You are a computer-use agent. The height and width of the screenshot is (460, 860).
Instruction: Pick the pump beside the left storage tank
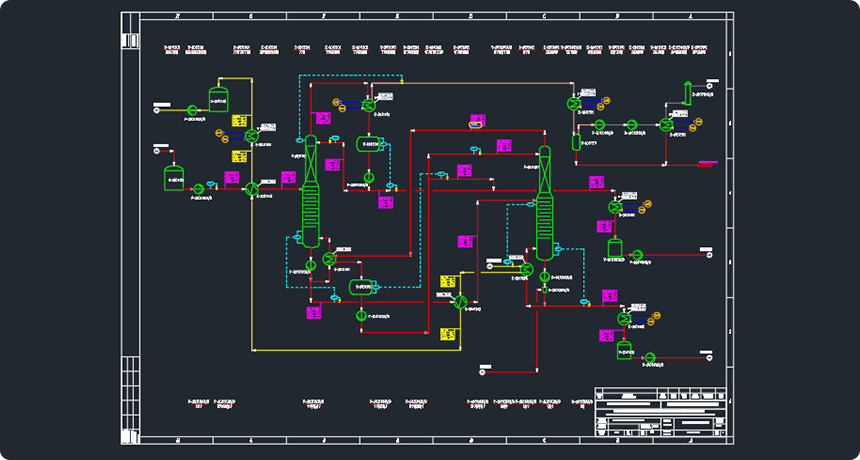(198, 188)
